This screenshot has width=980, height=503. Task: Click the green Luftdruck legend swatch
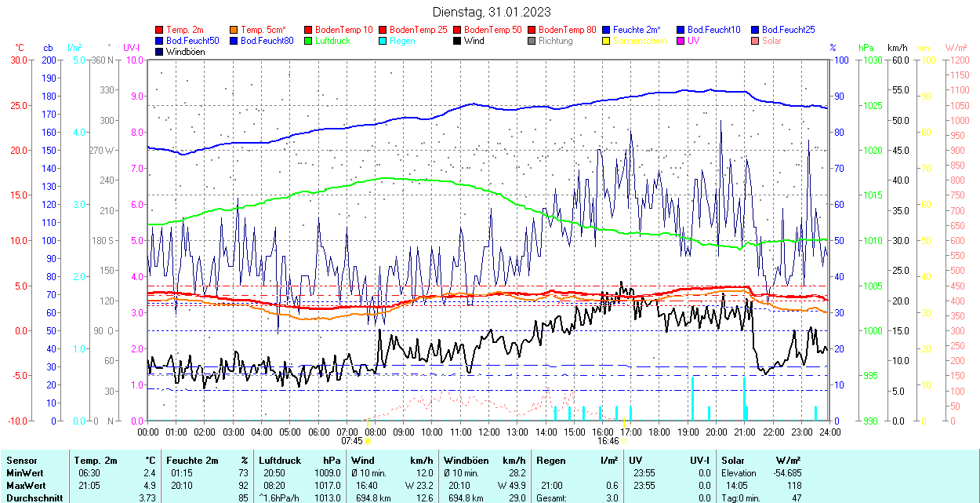coord(308,41)
